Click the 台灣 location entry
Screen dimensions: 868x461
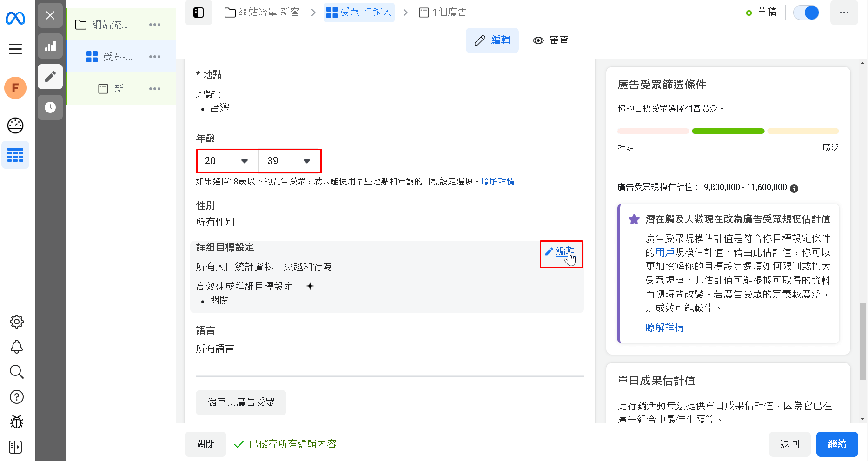coord(219,108)
